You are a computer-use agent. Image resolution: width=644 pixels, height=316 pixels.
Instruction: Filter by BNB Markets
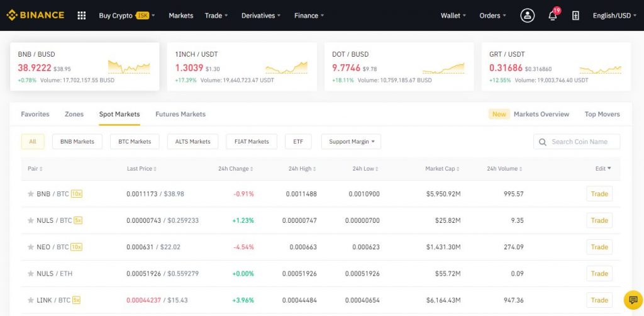coord(77,142)
